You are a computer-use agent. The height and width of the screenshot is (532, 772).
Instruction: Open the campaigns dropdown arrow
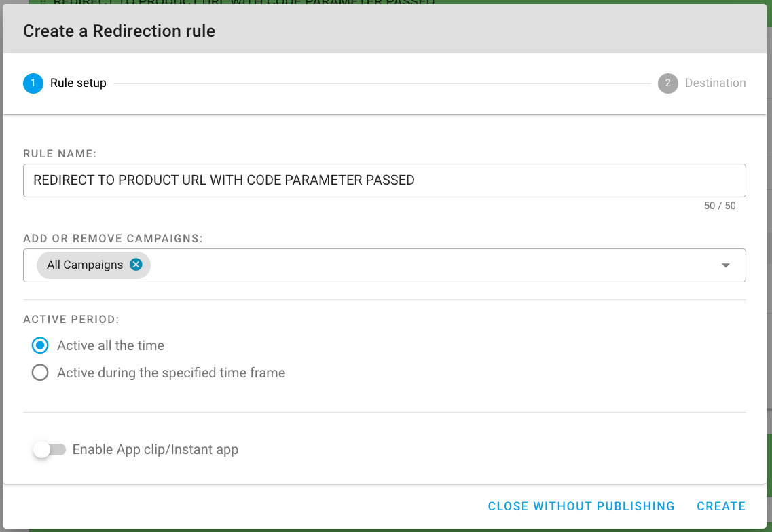pos(726,265)
